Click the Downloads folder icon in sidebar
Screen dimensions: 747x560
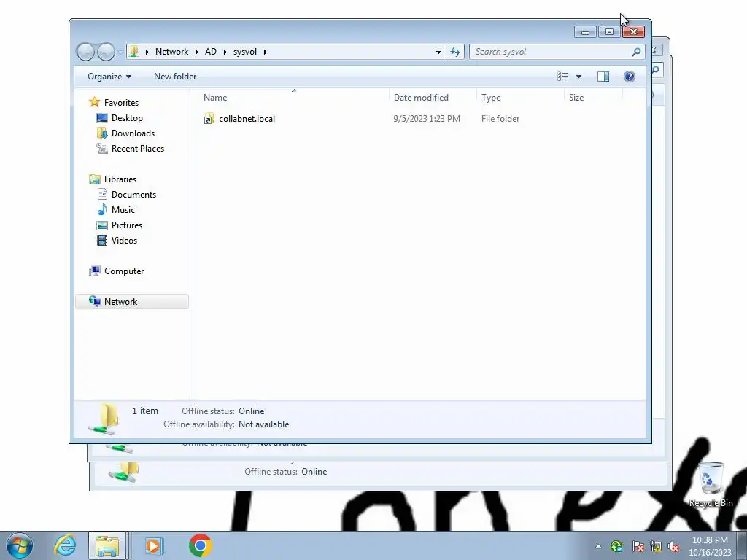[102, 133]
